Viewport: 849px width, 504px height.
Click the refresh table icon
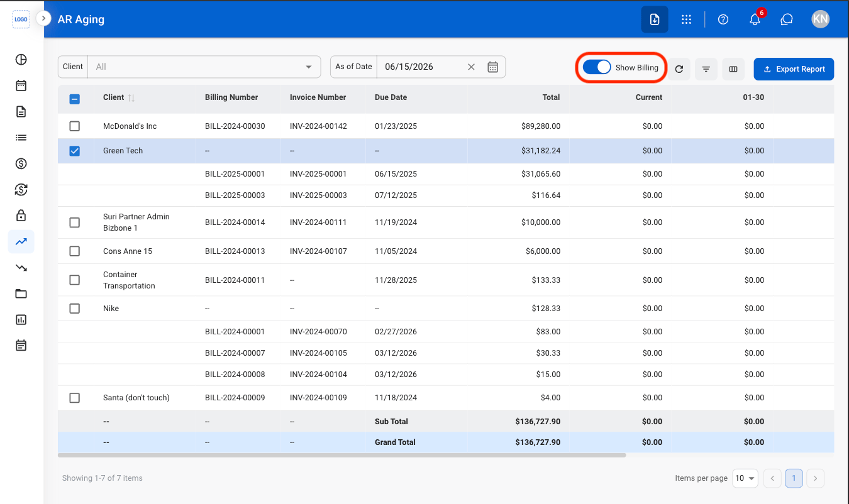pyautogui.click(x=679, y=69)
